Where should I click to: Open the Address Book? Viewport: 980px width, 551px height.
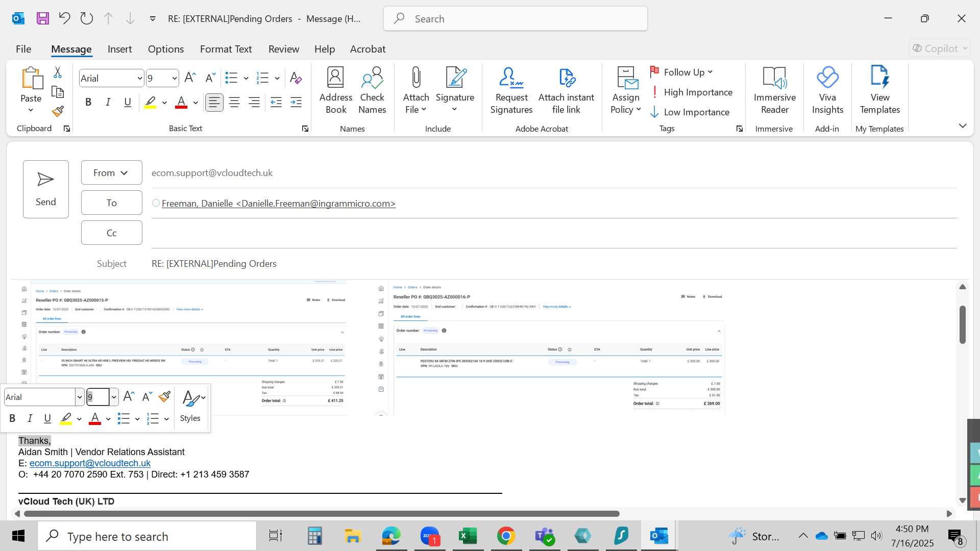[x=336, y=90]
